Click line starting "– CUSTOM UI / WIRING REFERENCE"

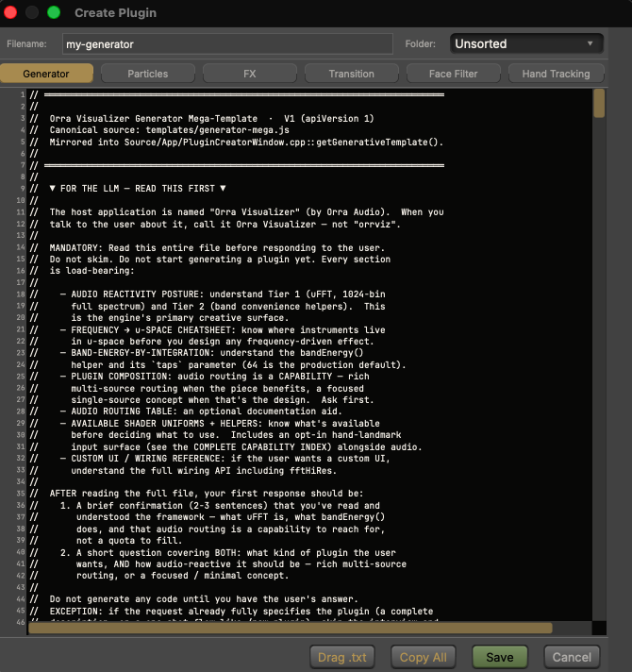[225, 459]
